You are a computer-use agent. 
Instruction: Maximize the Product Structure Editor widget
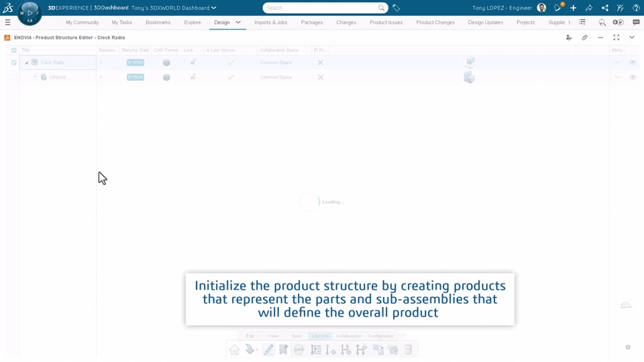pos(616,38)
